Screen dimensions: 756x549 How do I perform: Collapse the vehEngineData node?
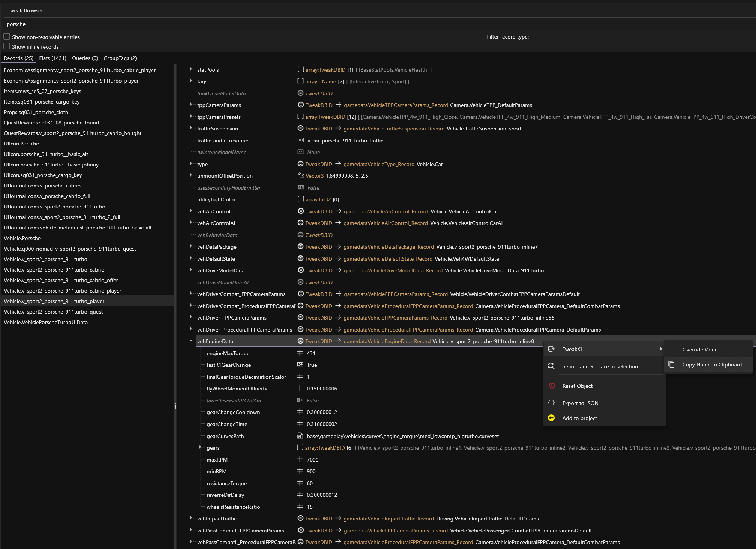click(191, 341)
